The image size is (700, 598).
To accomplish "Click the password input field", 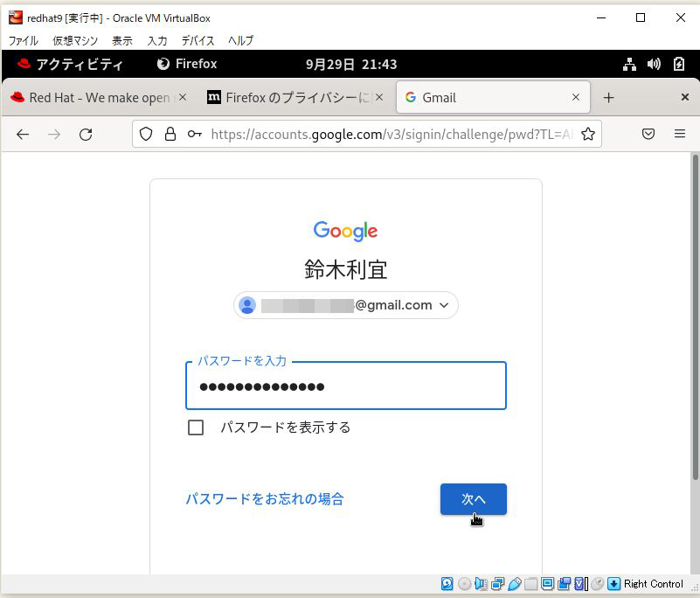I will pyautogui.click(x=346, y=386).
